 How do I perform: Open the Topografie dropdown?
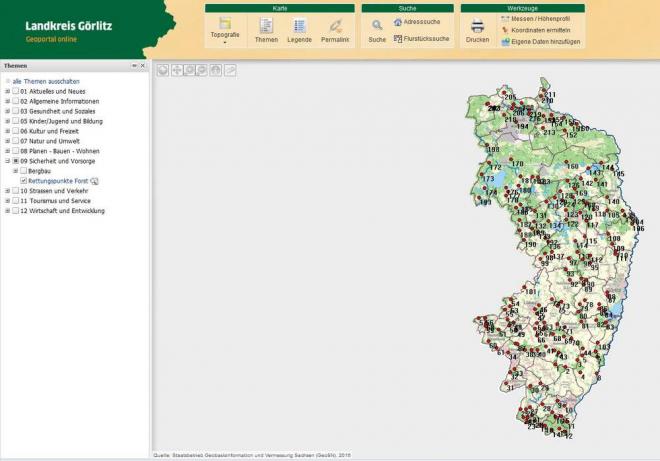225,31
